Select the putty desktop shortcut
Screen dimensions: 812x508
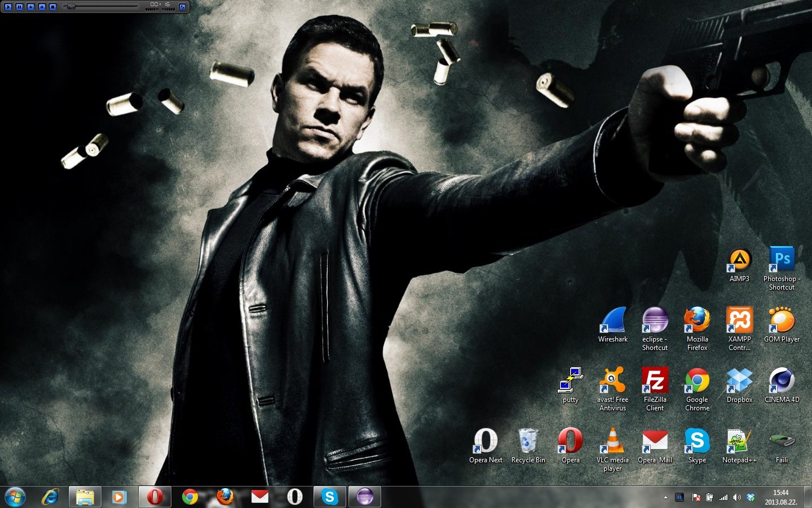point(571,381)
